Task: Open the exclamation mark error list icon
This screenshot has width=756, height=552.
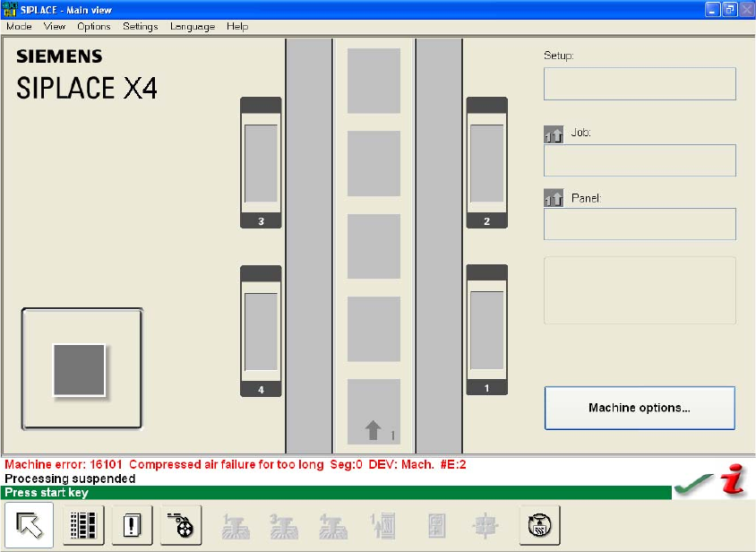Action: pos(132,525)
